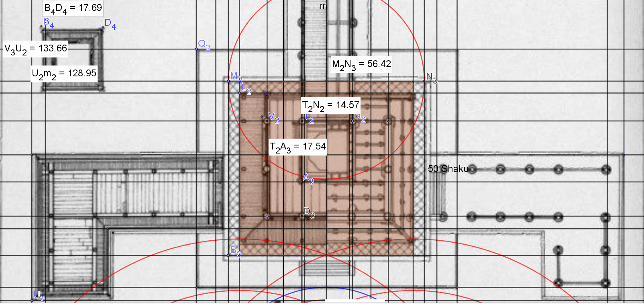The width and height of the screenshot is (644, 307).
Task: Select point B4 at the small square's corner
Action: point(41,27)
